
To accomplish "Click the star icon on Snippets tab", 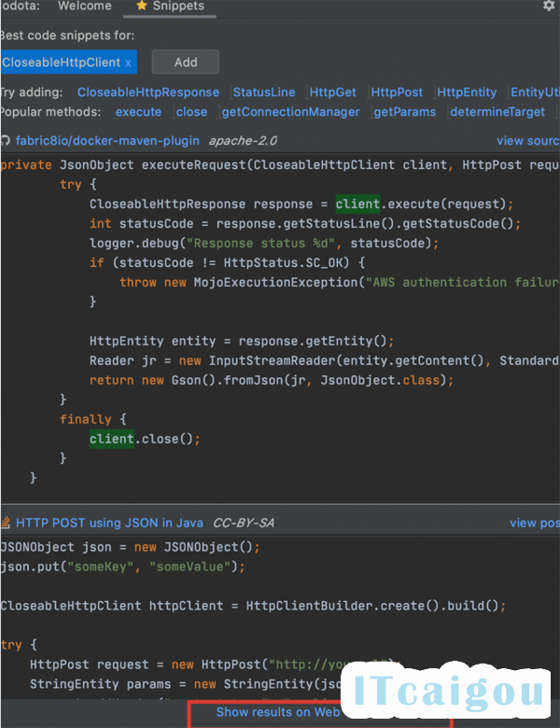I will point(142,6).
